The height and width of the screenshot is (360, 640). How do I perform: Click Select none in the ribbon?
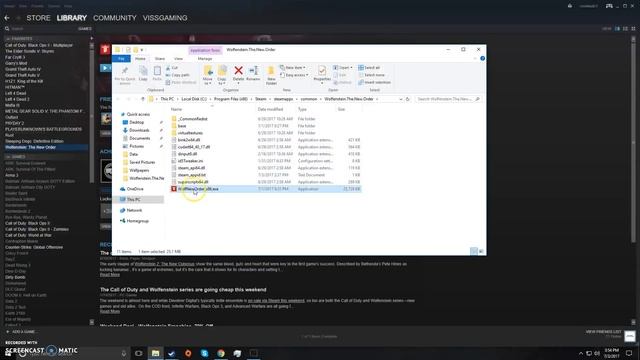[x=371, y=75]
